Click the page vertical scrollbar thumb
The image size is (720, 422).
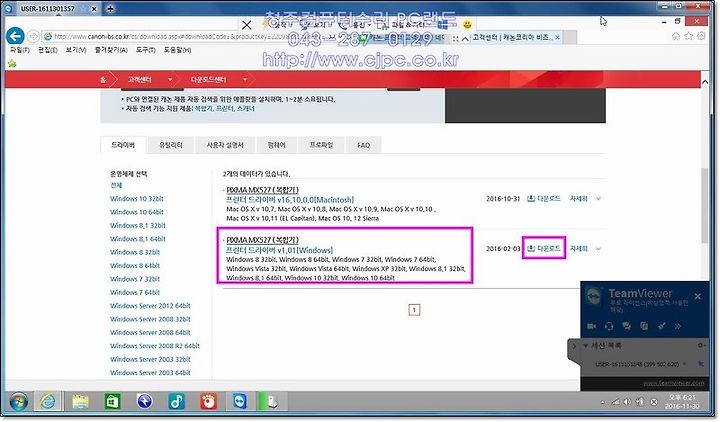705,206
